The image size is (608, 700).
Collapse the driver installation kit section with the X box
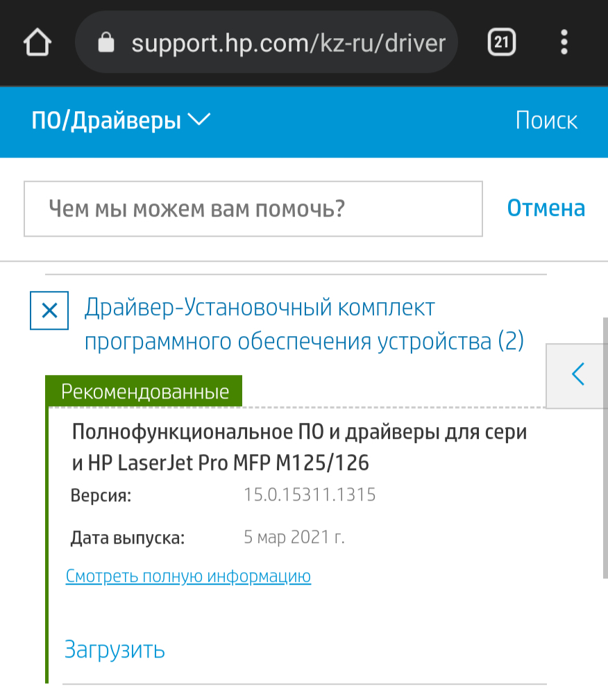coord(49,310)
